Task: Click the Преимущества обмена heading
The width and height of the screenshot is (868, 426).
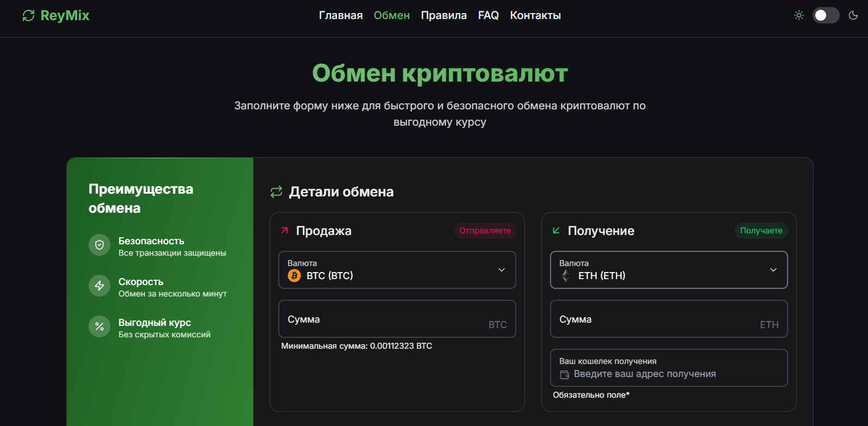Action: (x=141, y=199)
